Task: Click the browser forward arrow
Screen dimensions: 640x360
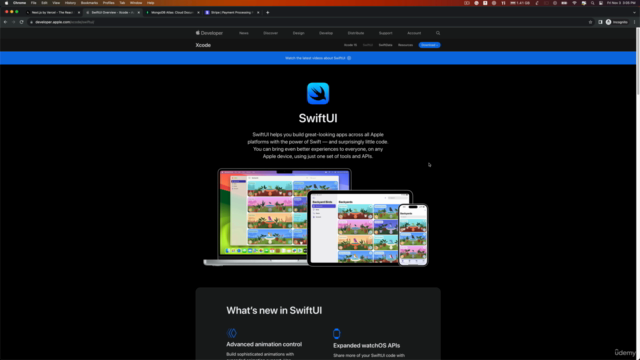Action: [x=13, y=22]
